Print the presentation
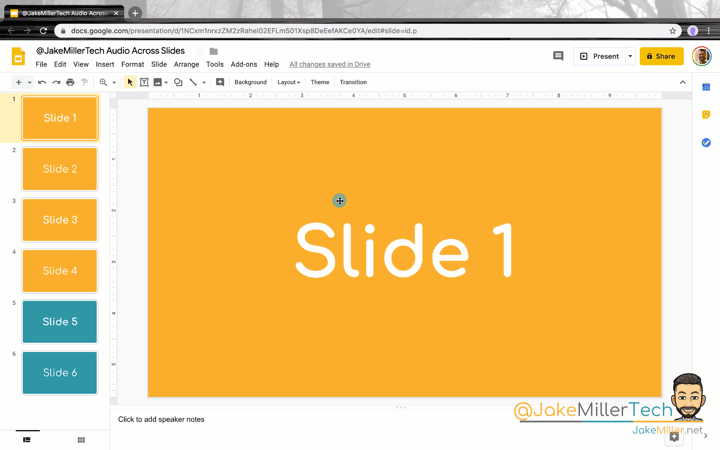The height and width of the screenshot is (450, 720). pos(70,82)
